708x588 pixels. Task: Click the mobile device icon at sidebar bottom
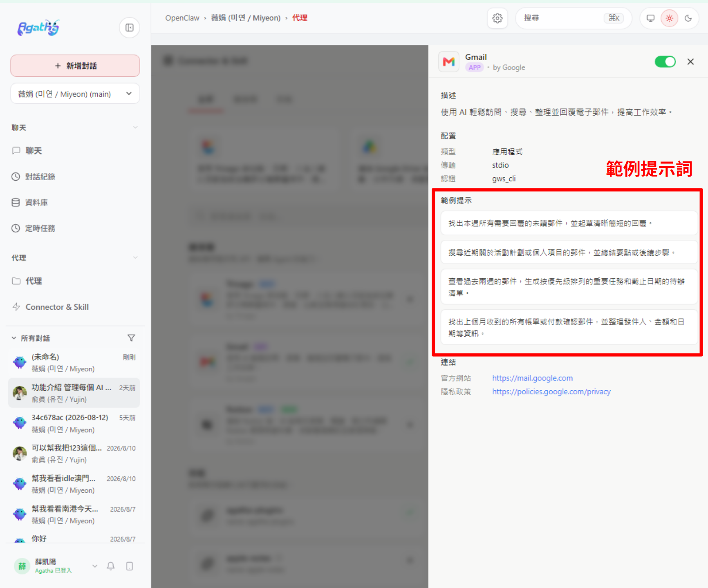click(130, 566)
